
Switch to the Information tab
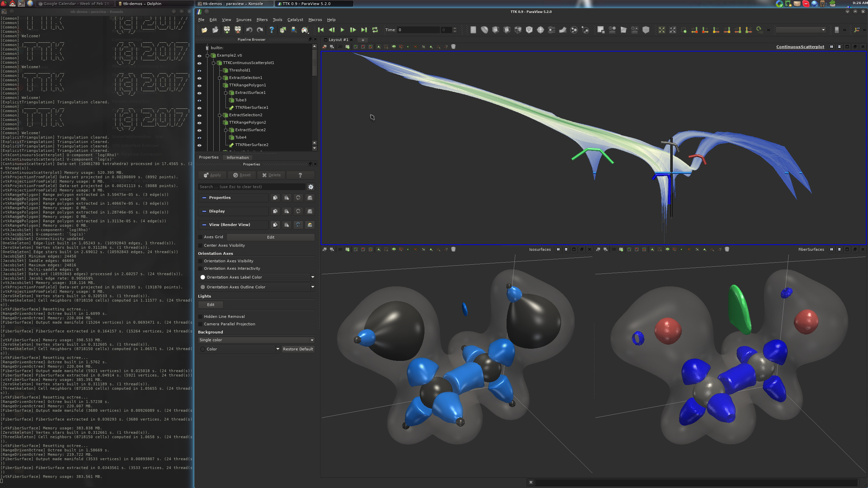tap(237, 157)
